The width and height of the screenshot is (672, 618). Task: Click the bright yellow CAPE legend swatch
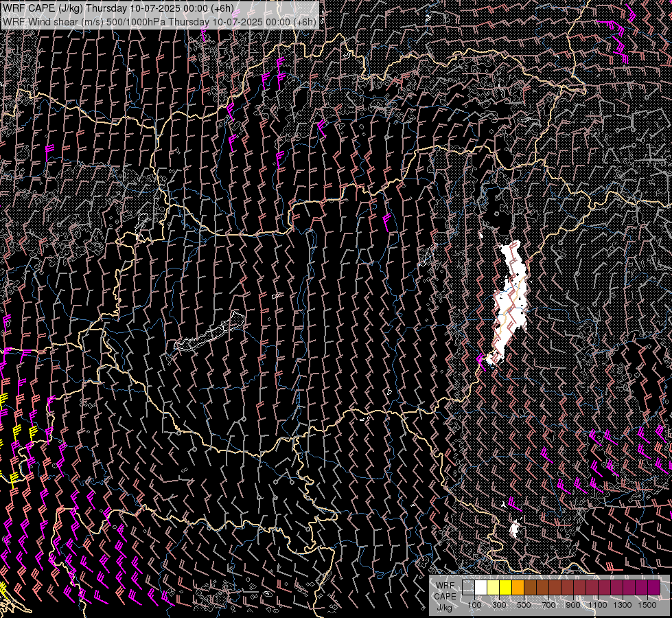pyautogui.click(x=506, y=588)
